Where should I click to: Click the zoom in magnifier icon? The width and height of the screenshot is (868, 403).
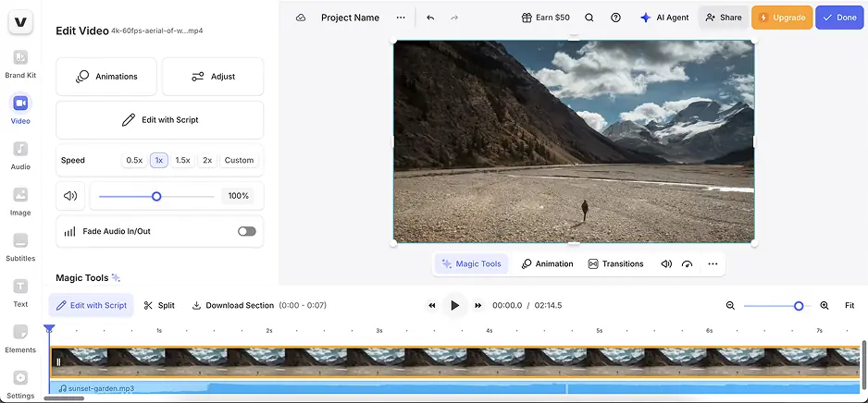825,305
